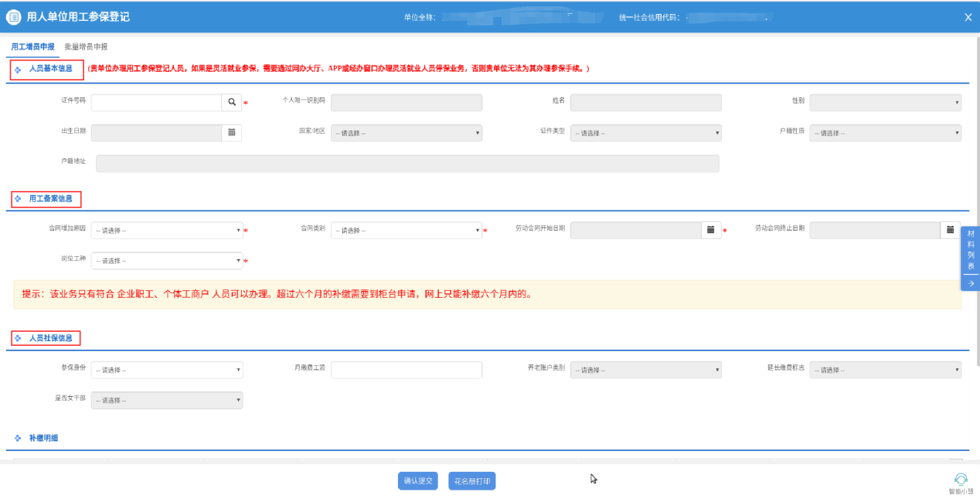Switch to 批量增员申报 tab

(x=86, y=46)
